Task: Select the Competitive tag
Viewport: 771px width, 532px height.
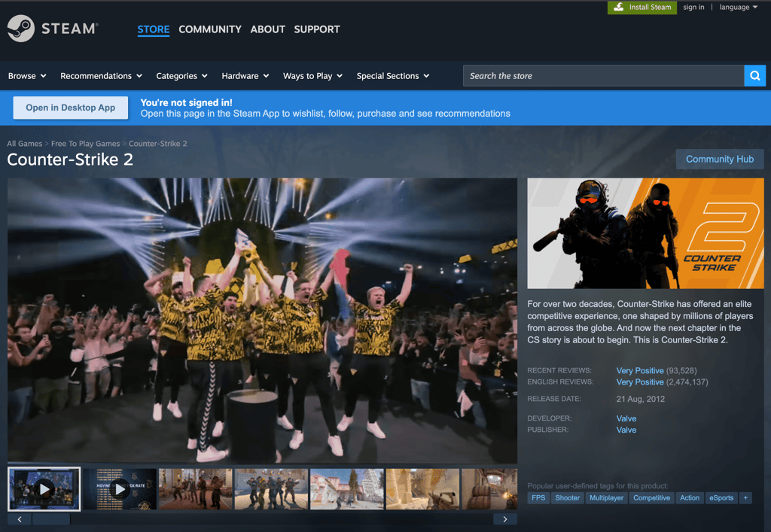Action: (x=651, y=498)
